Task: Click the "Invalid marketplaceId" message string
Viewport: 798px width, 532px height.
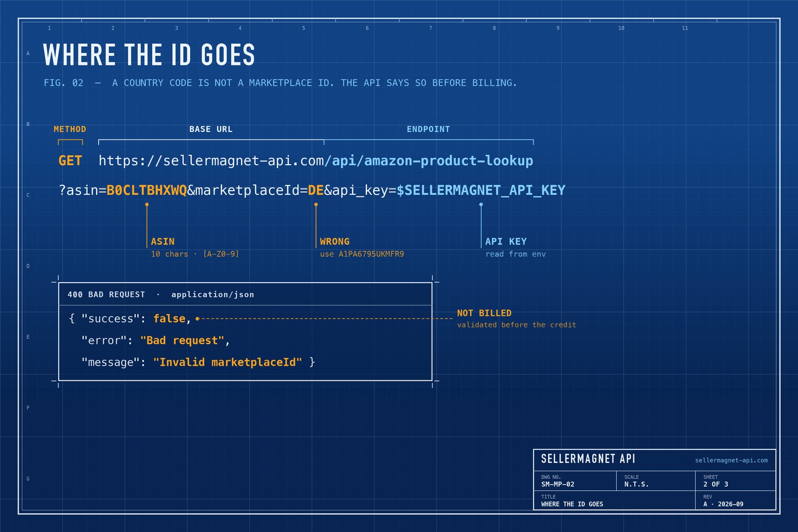Action: click(x=228, y=362)
